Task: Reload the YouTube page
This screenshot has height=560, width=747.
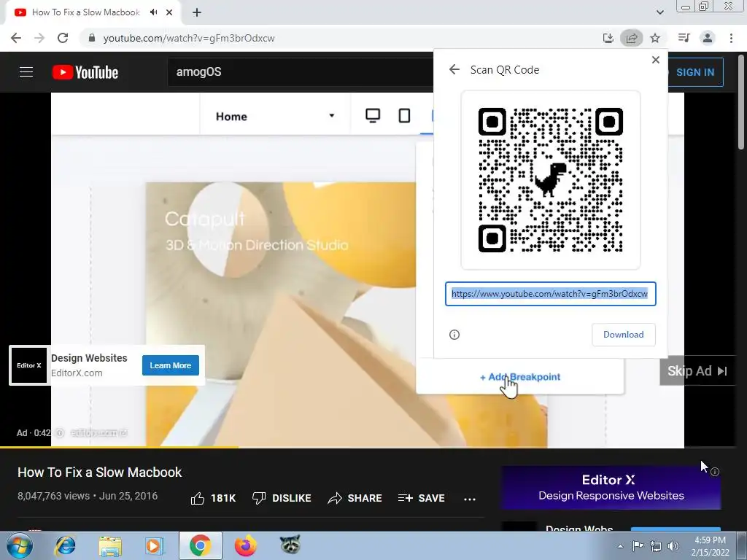Action: pyautogui.click(x=63, y=38)
